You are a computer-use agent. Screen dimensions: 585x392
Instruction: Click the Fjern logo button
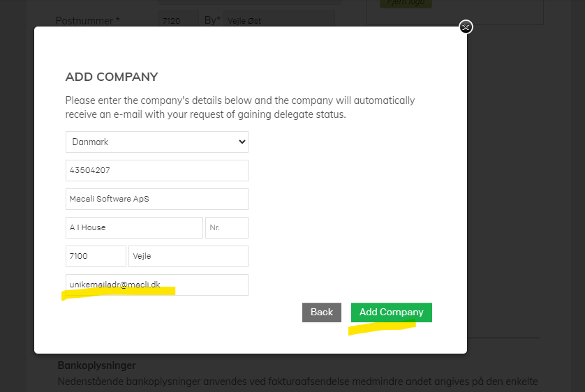pyautogui.click(x=406, y=3)
